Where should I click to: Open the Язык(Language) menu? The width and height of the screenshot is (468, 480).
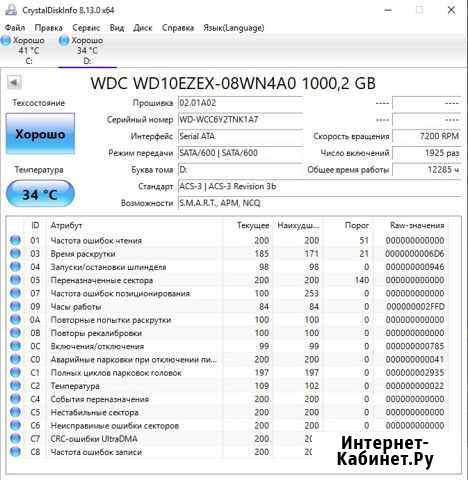pos(234,28)
